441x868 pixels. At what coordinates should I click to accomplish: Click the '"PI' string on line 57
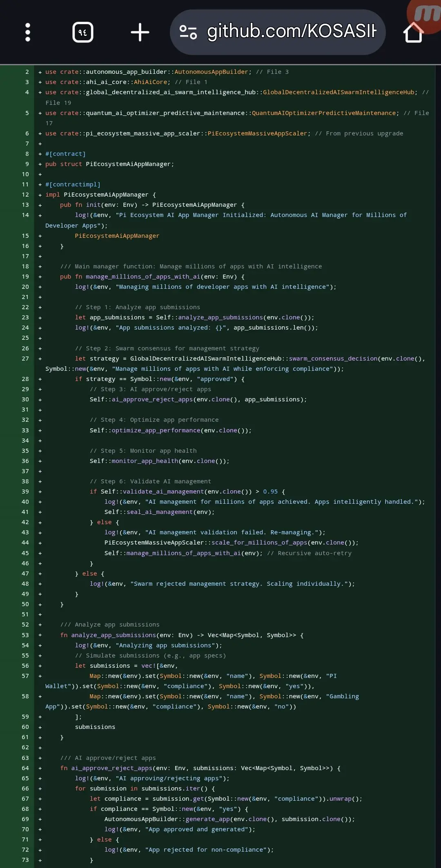coord(332,676)
